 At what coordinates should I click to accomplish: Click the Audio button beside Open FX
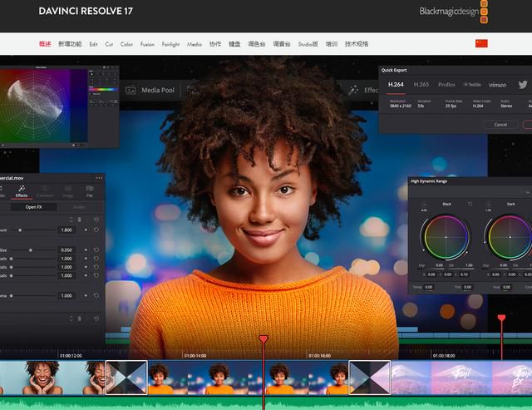point(79,207)
